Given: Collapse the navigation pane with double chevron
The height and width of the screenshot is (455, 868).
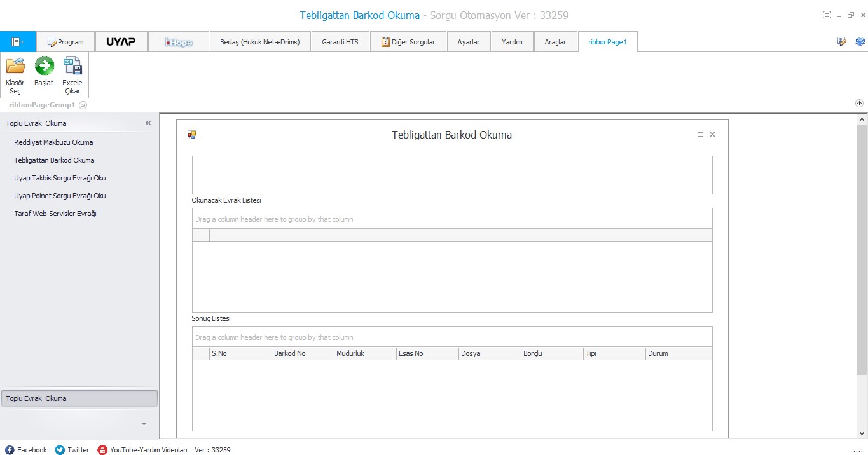Looking at the screenshot, I should click(x=148, y=123).
